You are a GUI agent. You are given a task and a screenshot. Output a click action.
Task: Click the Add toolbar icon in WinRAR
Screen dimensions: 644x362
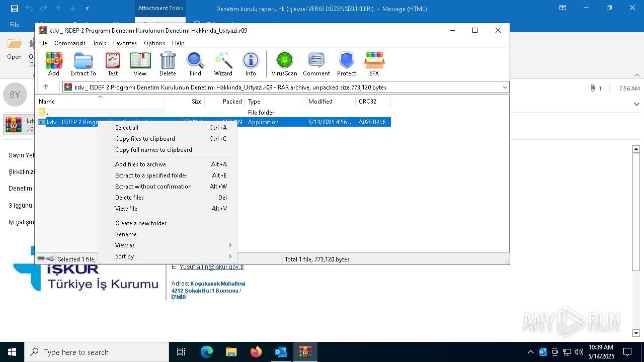click(x=54, y=64)
